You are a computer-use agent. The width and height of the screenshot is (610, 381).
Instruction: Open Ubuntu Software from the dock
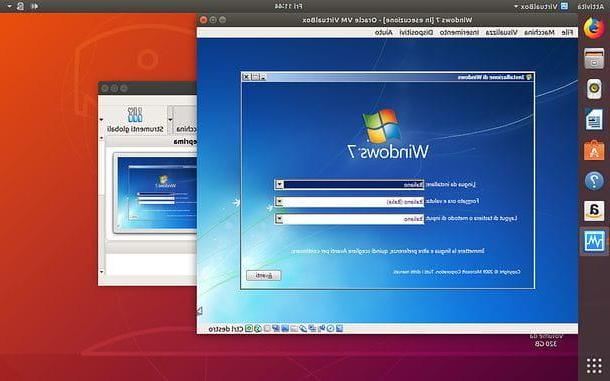594,150
